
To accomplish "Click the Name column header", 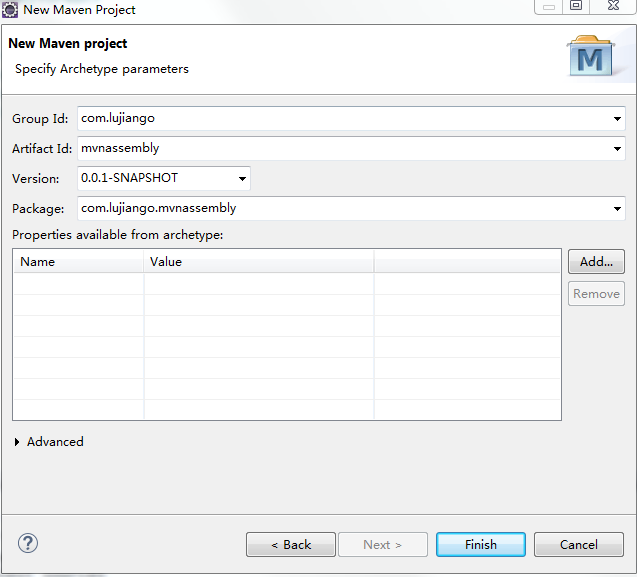I will coord(78,262).
